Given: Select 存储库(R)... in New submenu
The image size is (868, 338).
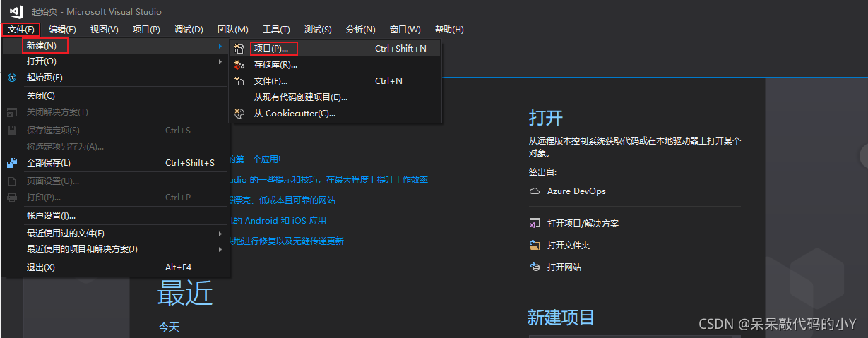Looking at the screenshot, I should 336,65.
